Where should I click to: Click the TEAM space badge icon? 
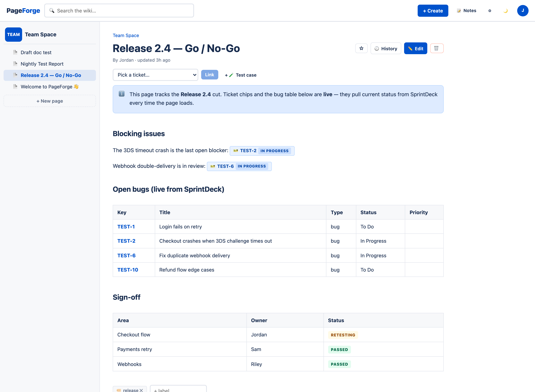click(x=14, y=35)
